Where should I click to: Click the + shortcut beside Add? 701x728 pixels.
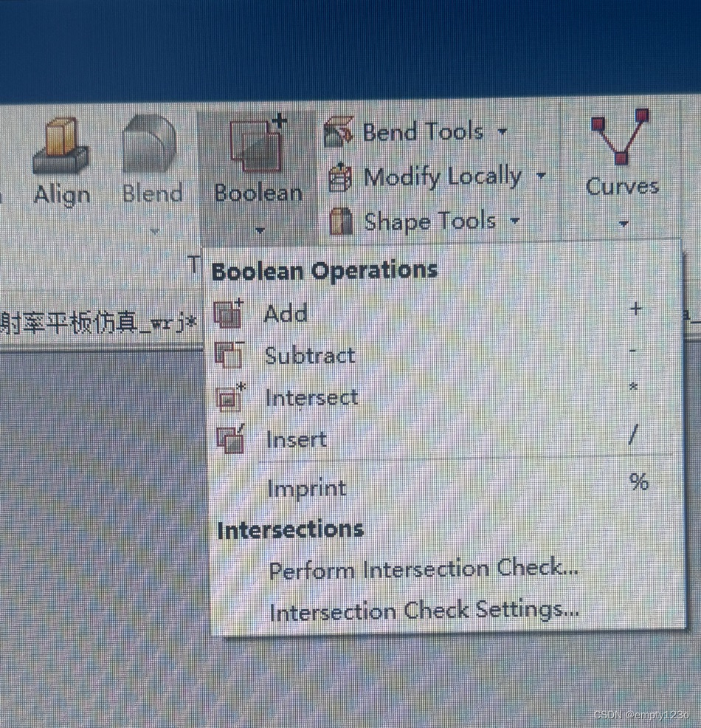tap(636, 309)
